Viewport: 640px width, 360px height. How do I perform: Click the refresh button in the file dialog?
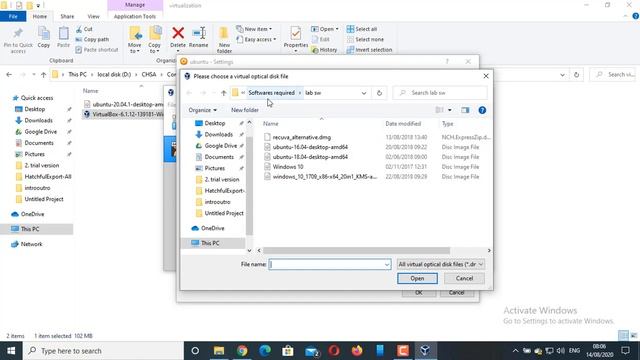pos(379,93)
